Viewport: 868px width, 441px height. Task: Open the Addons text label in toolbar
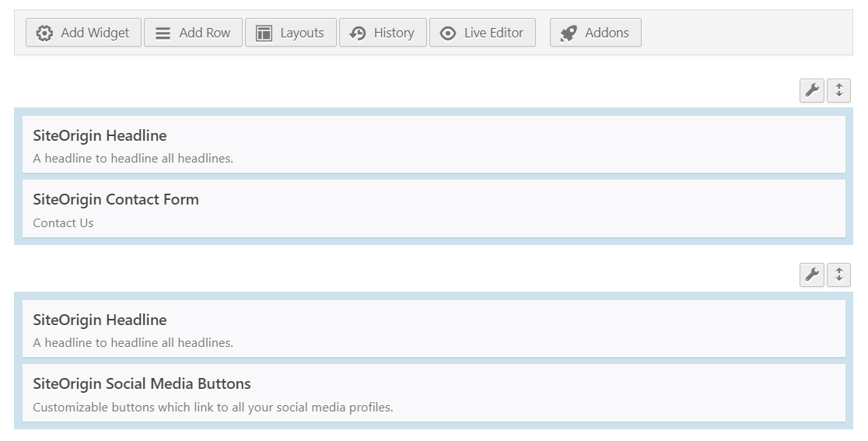click(607, 33)
